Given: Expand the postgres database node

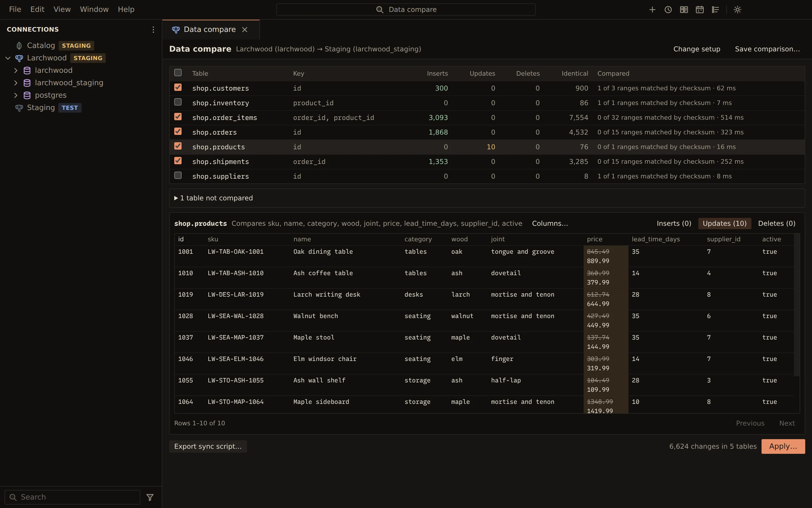Looking at the screenshot, I should 16,95.
